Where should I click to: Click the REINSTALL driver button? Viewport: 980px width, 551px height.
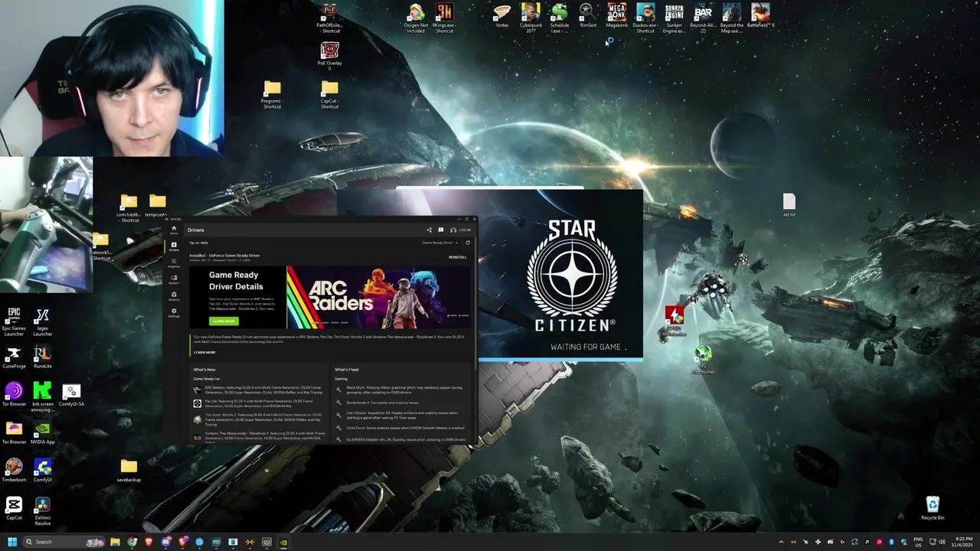coord(458,257)
